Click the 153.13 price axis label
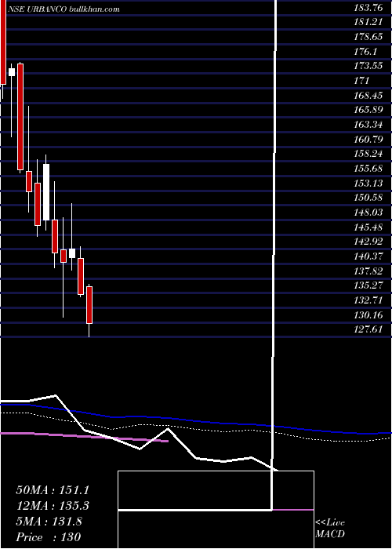392x549 pixels. (368, 183)
